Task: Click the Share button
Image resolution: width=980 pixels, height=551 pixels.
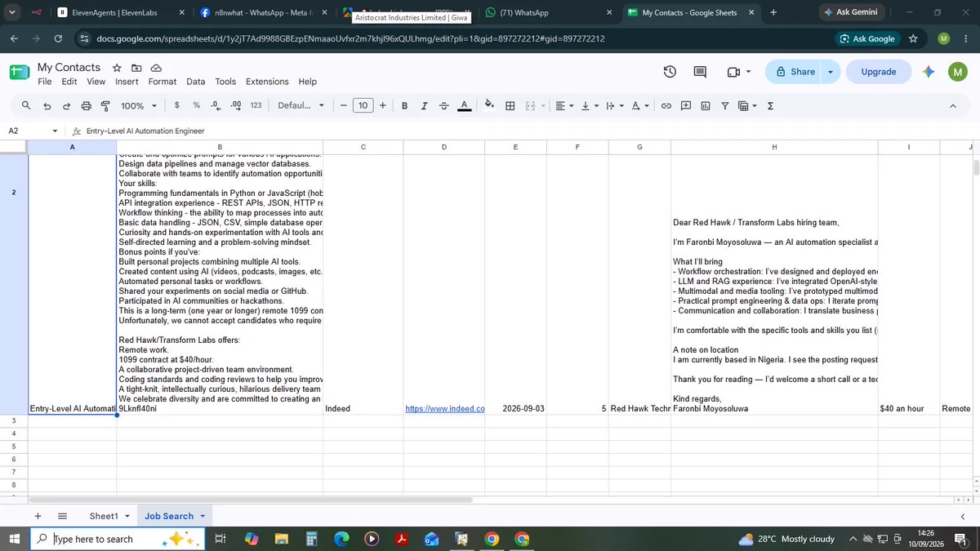Action: (795, 72)
